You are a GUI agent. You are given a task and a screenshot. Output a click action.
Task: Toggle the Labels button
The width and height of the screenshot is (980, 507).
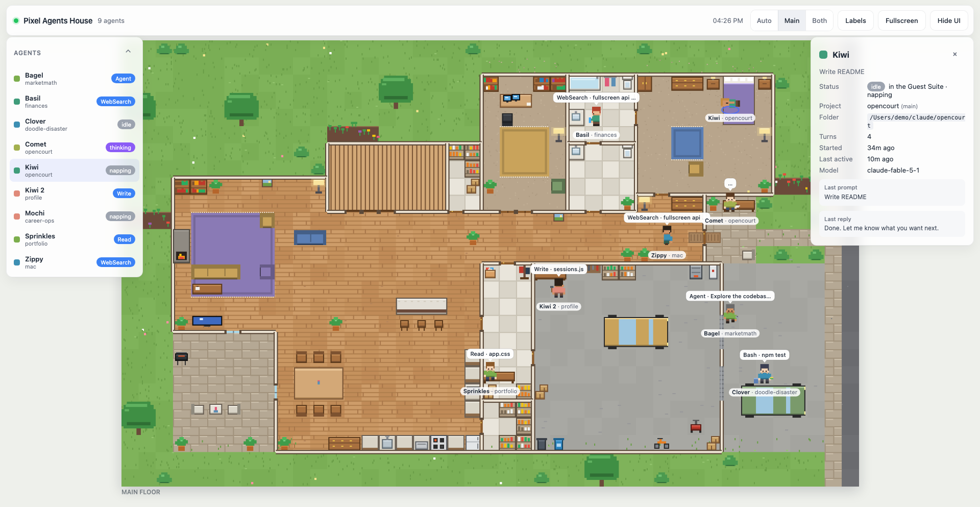tap(855, 20)
